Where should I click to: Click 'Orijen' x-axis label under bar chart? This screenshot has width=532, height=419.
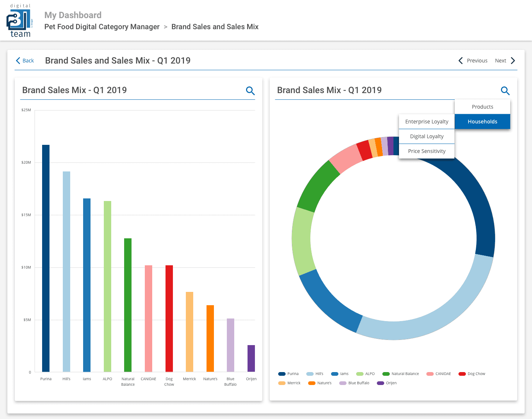[x=251, y=379]
